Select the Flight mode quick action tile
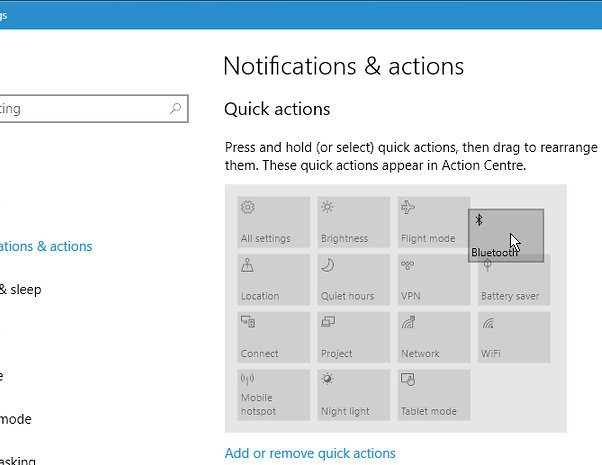 tap(433, 222)
